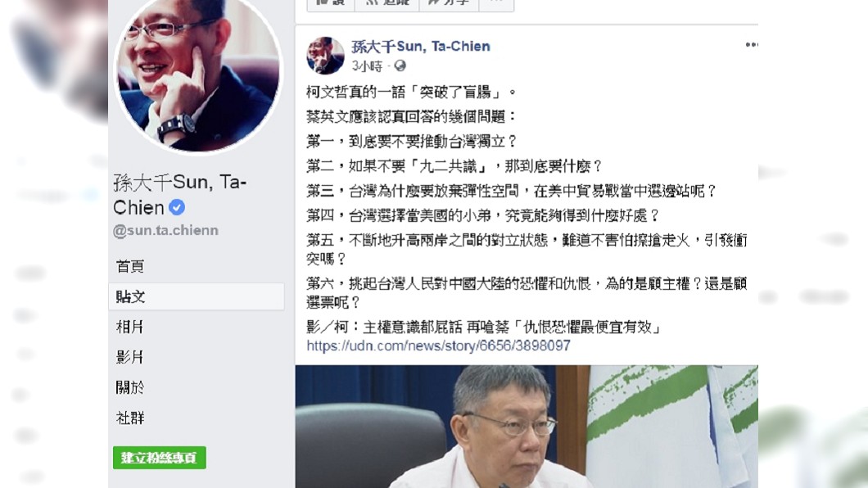This screenshot has width=868, height=488.
Task: Click the public globe privacy icon
Action: click(400, 66)
